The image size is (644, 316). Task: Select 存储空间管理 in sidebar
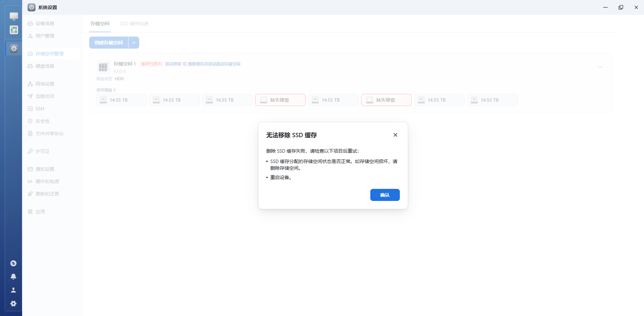pos(52,54)
